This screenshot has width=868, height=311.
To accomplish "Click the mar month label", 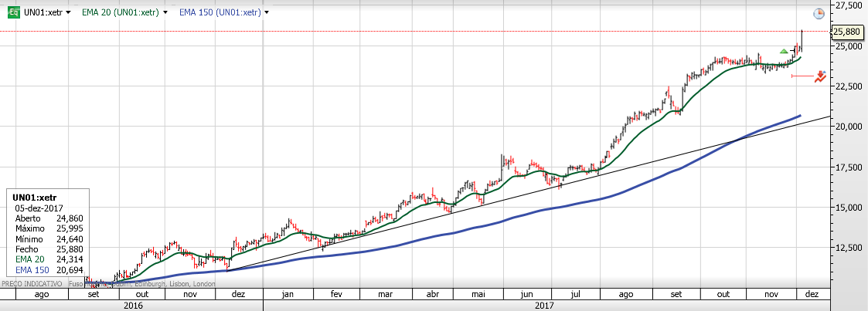I will pos(385,295).
